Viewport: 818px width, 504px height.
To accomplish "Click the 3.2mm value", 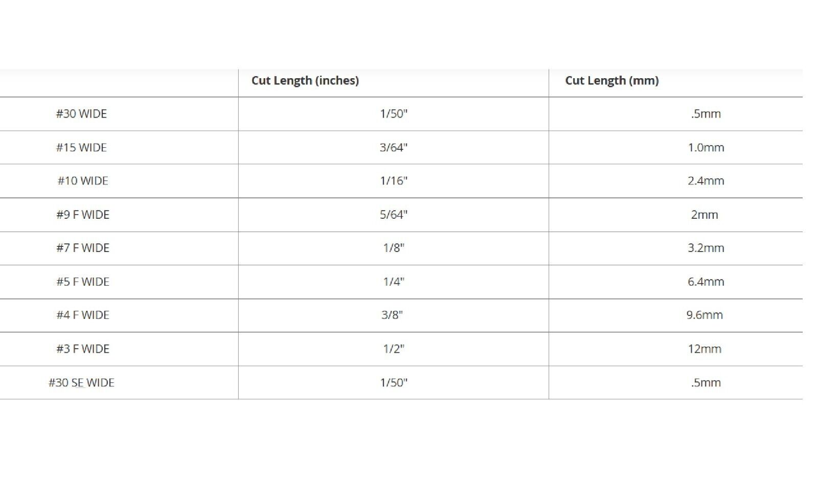I will (706, 248).
